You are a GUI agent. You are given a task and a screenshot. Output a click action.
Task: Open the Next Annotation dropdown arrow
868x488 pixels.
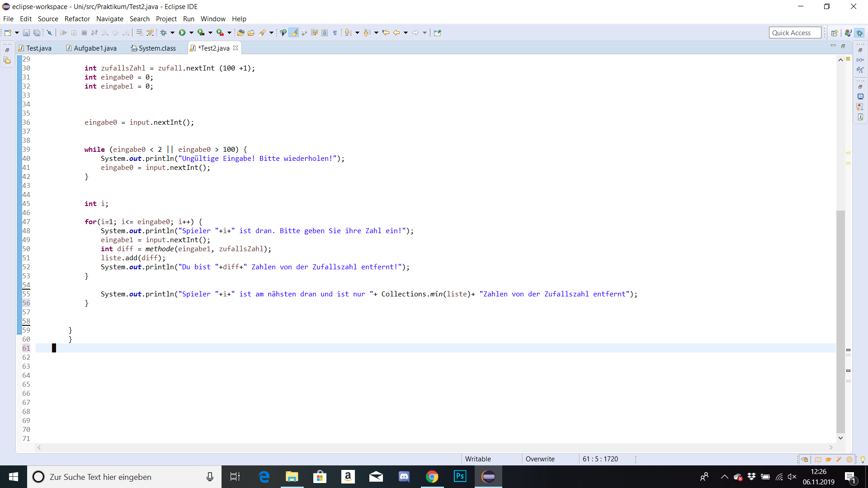(x=358, y=33)
